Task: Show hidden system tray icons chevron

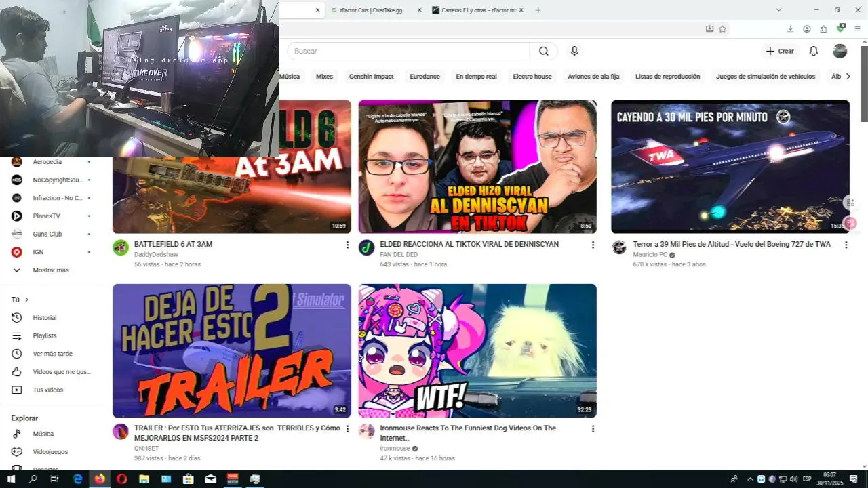Action: point(751,479)
